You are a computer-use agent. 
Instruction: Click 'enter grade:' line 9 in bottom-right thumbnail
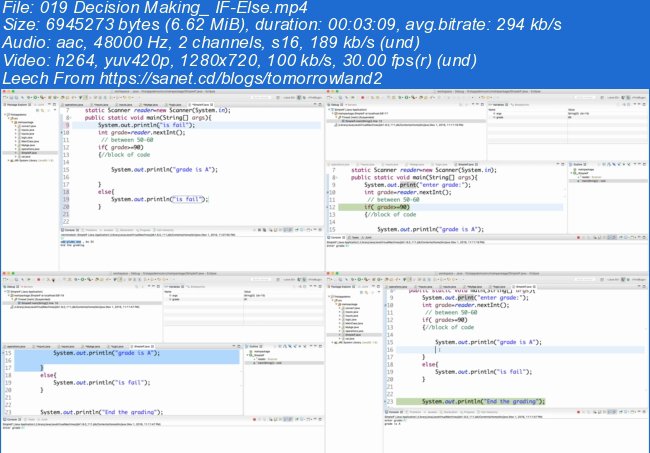[x=475, y=298]
